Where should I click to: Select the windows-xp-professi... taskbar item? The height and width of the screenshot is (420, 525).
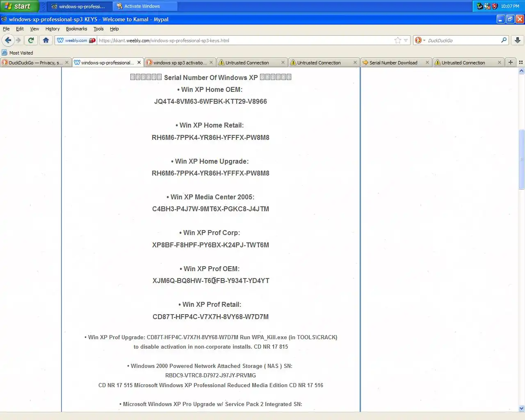pyautogui.click(x=80, y=6)
